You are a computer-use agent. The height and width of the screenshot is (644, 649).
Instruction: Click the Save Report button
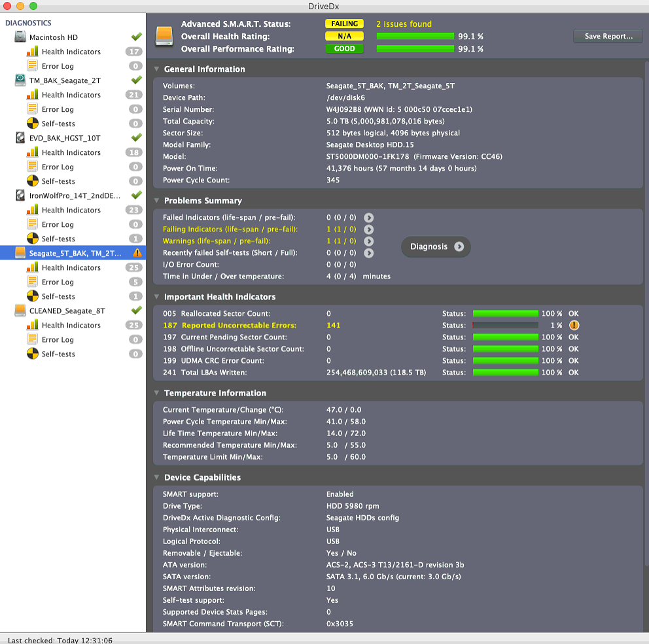[608, 36]
